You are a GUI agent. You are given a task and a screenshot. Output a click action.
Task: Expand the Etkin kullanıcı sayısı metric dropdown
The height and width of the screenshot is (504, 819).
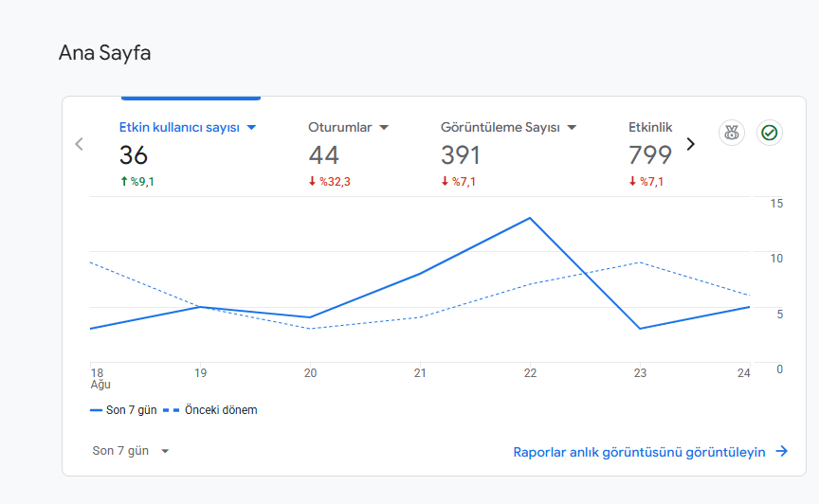pyautogui.click(x=251, y=128)
